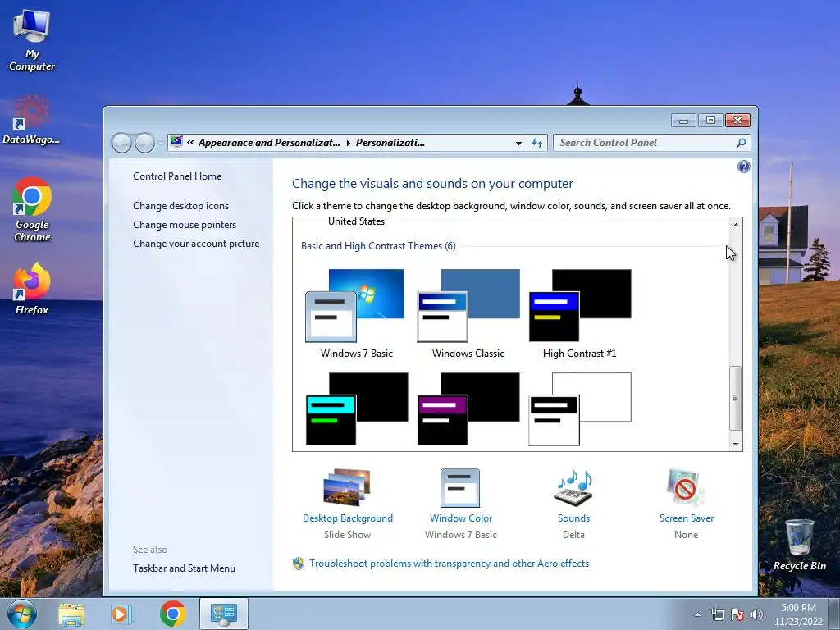
Task: Click the search magnifier icon
Action: (741, 143)
